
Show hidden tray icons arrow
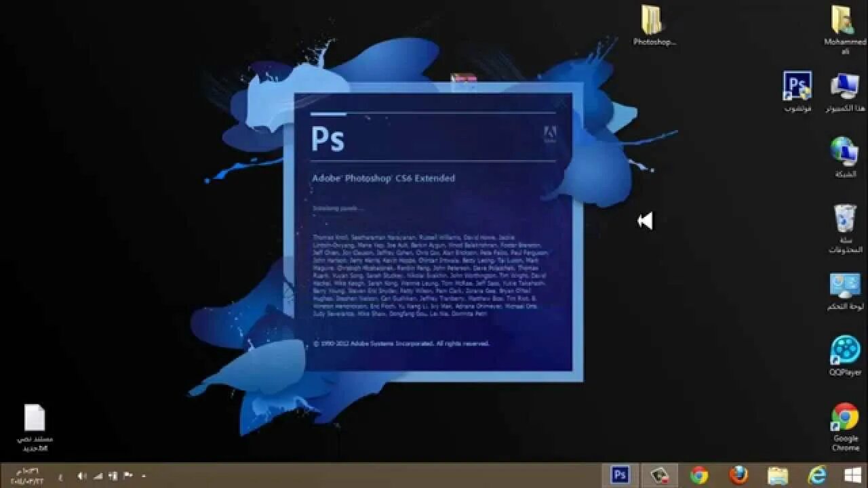143,476
